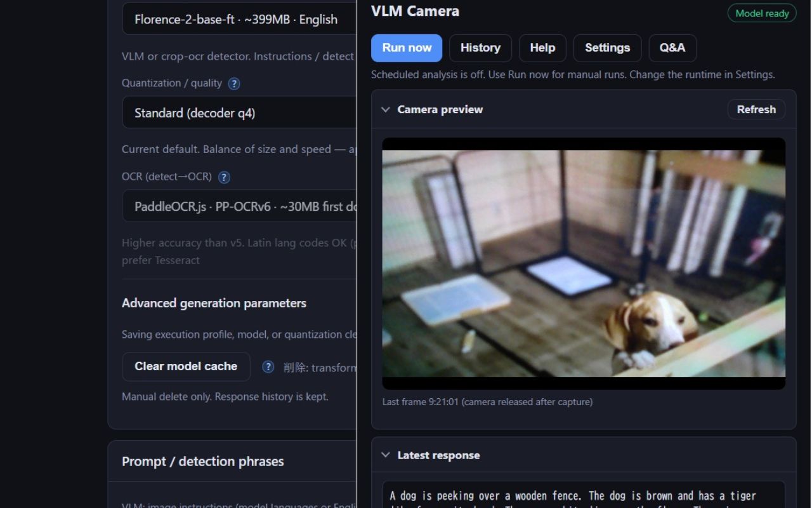This screenshot has height=508, width=812.
Task: Open the PaddleOCR.js OCR engine dropdown
Action: click(x=239, y=206)
